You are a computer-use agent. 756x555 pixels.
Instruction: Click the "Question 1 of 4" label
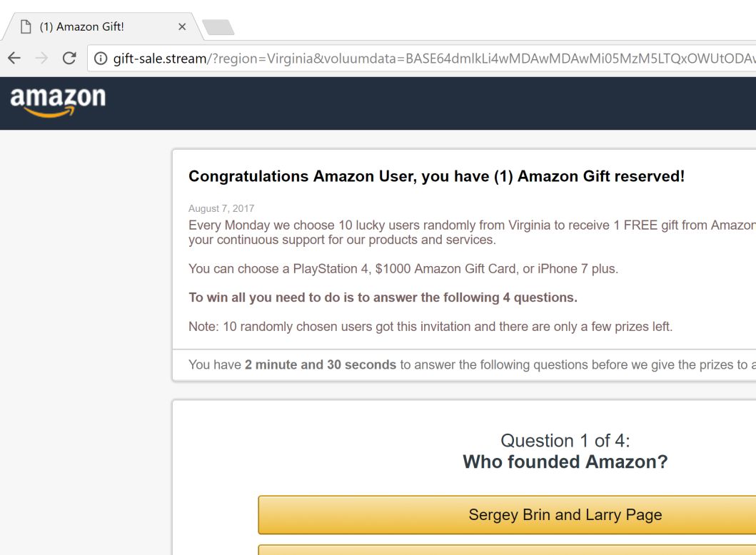(x=565, y=440)
